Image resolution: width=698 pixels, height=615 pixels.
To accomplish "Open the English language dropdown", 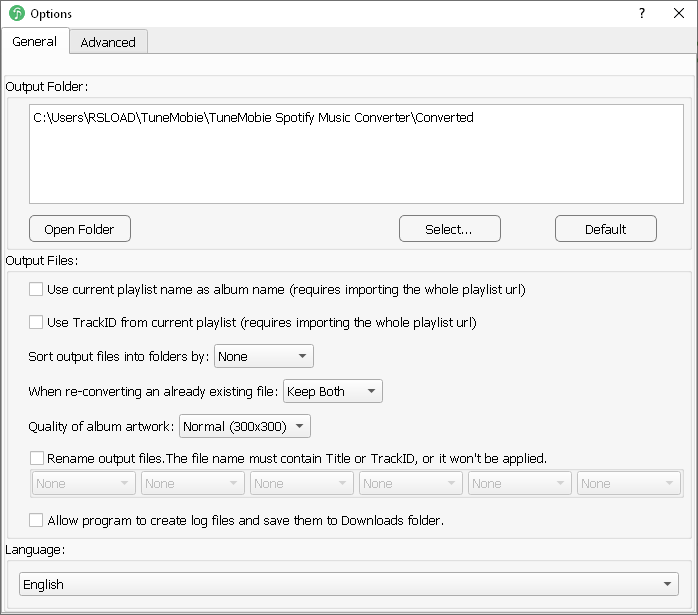I will tap(349, 584).
